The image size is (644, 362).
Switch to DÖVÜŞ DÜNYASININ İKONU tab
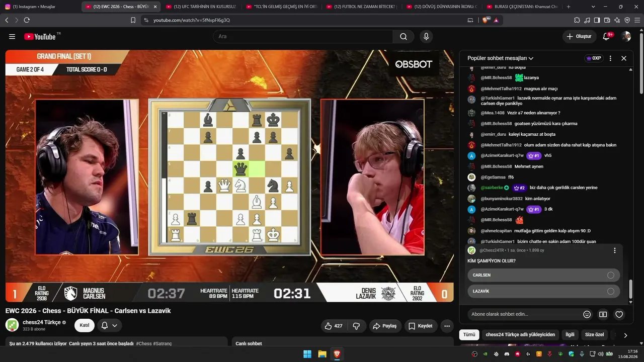pyautogui.click(x=442, y=7)
